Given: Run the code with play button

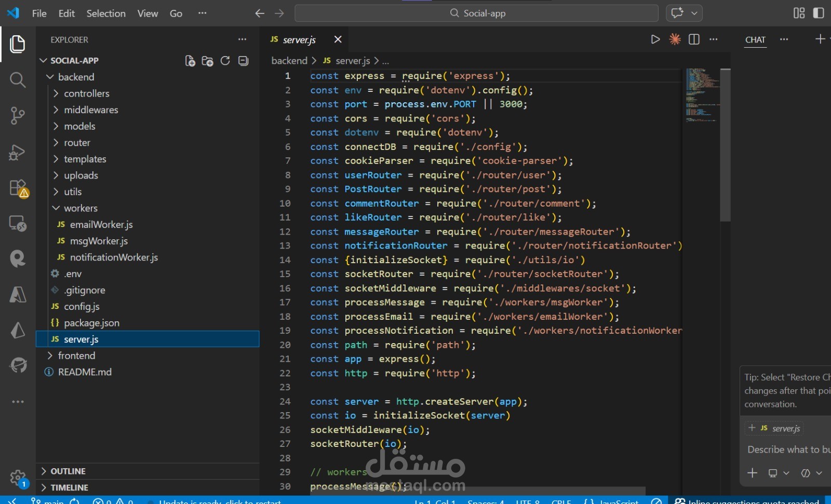Looking at the screenshot, I should tap(655, 39).
